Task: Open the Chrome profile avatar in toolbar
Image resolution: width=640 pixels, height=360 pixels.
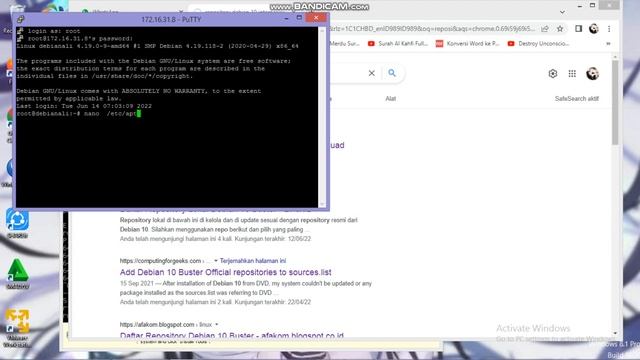Action: point(594,29)
